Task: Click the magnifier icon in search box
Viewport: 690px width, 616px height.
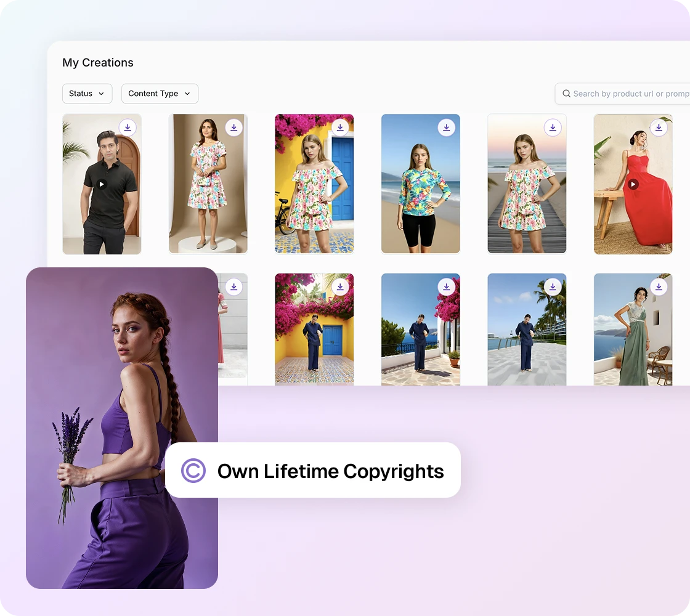Action: (566, 94)
